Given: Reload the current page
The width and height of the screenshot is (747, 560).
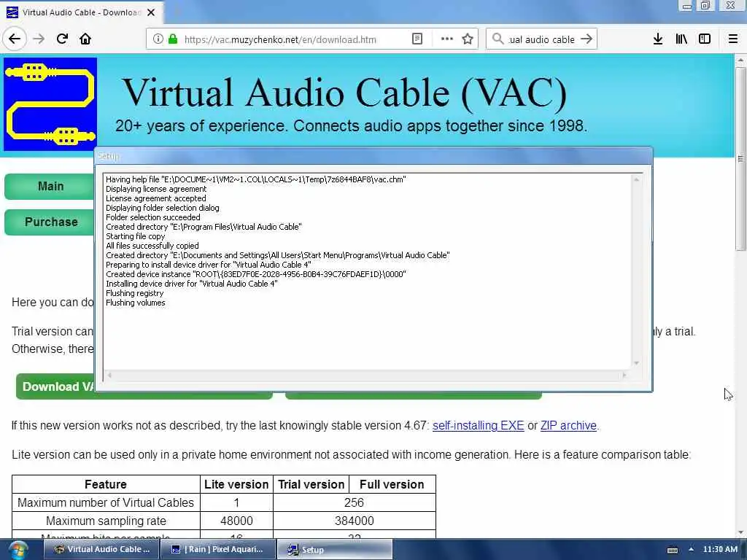Looking at the screenshot, I should (x=62, y=39).
